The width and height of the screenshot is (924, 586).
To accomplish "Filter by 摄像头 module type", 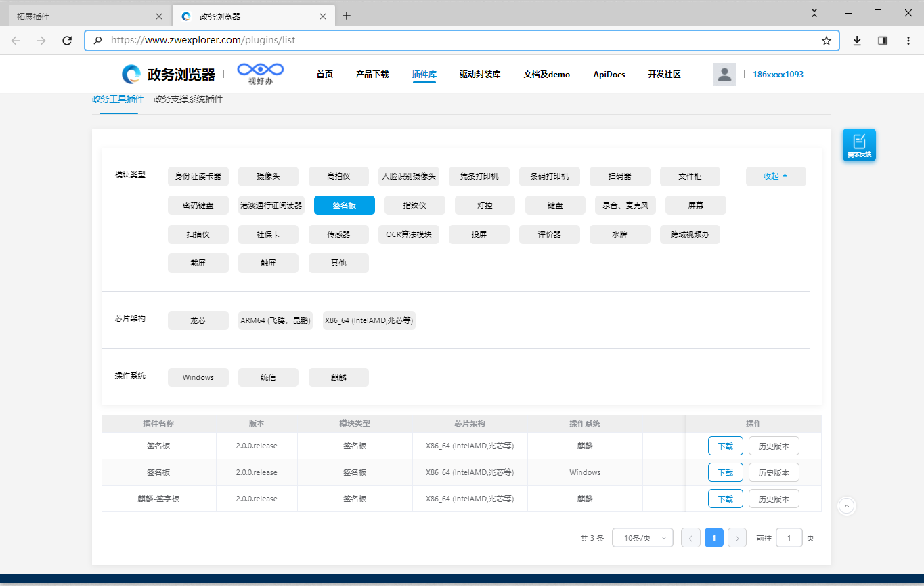I will (x=268, y=176).
